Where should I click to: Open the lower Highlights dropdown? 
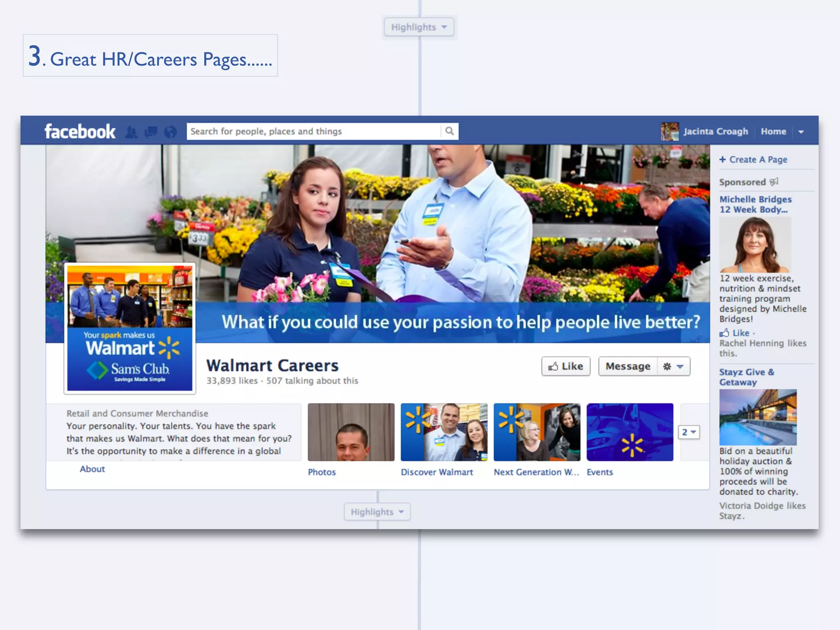pos(377,512)
